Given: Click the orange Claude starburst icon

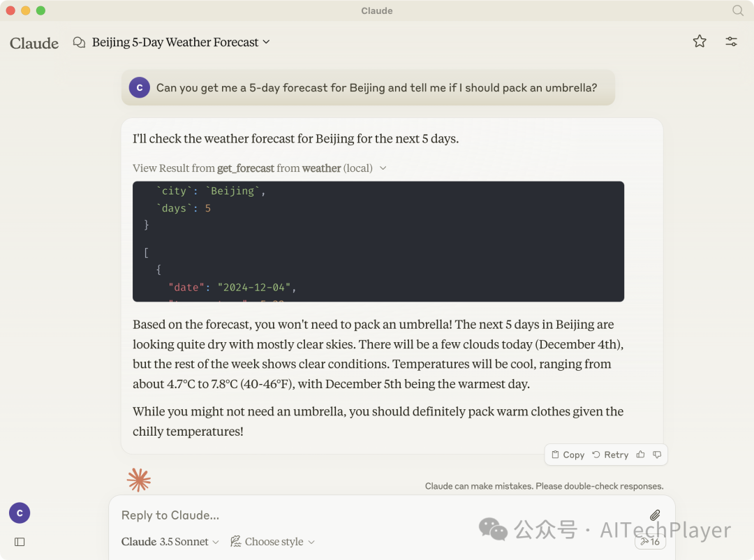Looking at the screenshot, I should (x=138, y=480).
